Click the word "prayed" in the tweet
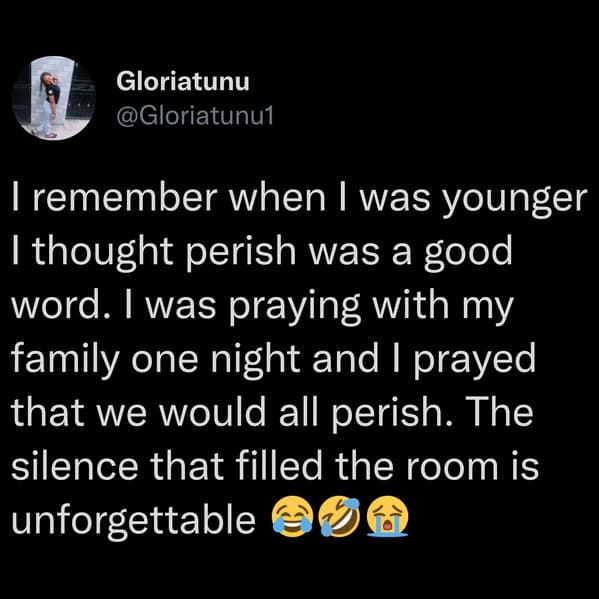Screen dimensions: 599x599 (474, 361)
